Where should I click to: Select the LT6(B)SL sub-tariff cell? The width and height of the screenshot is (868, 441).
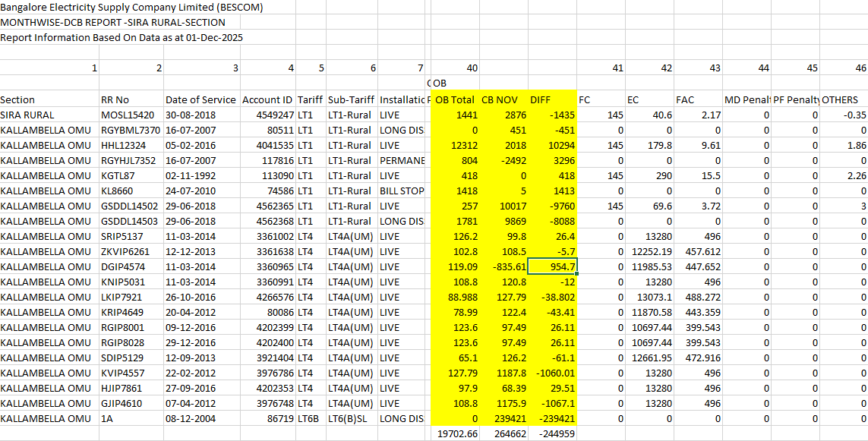(350, 418)
